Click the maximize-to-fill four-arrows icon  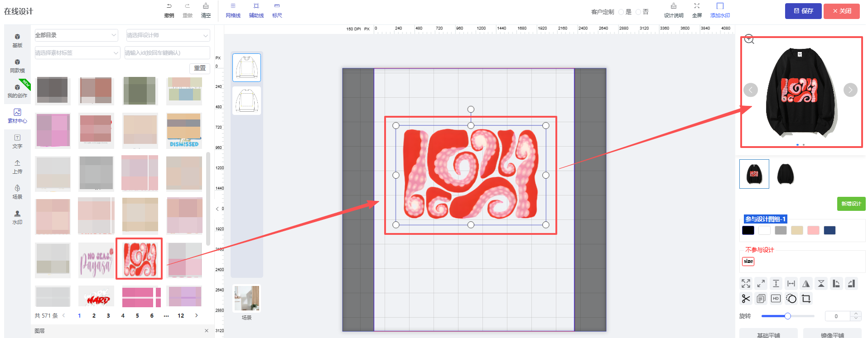pyautogui.click(x=746, y=284)
